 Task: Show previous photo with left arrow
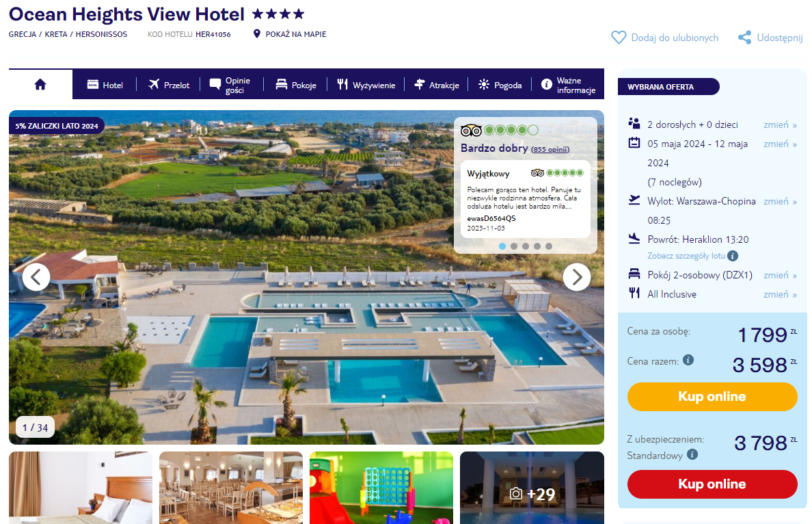coord(36,277)
